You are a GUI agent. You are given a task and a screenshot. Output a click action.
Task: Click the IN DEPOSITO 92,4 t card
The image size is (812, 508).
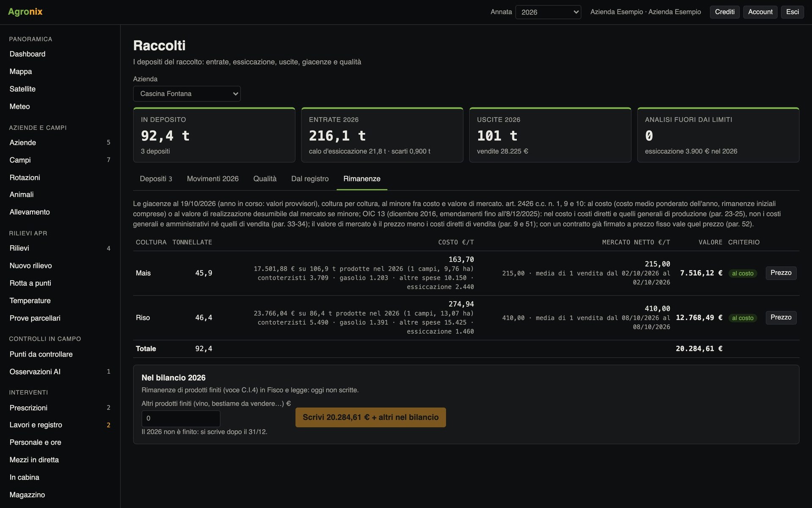[x=214, y=135]
